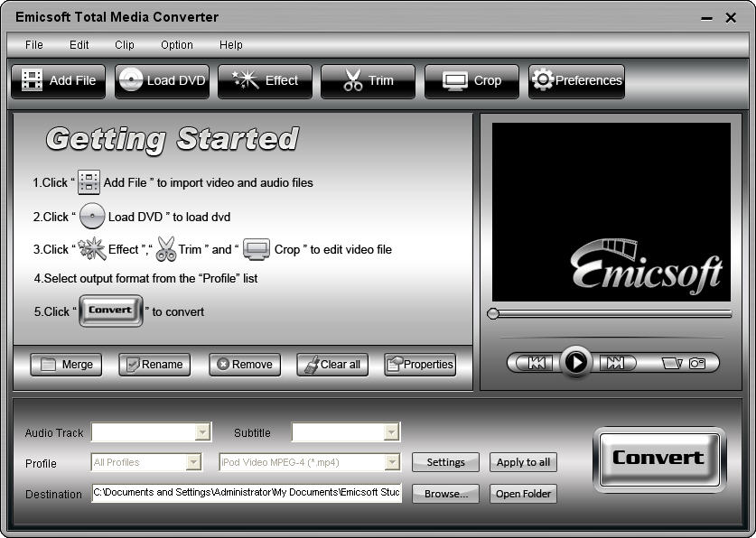
Task: Skip to previous with the rewind control
Action: (x=537, y=363)
